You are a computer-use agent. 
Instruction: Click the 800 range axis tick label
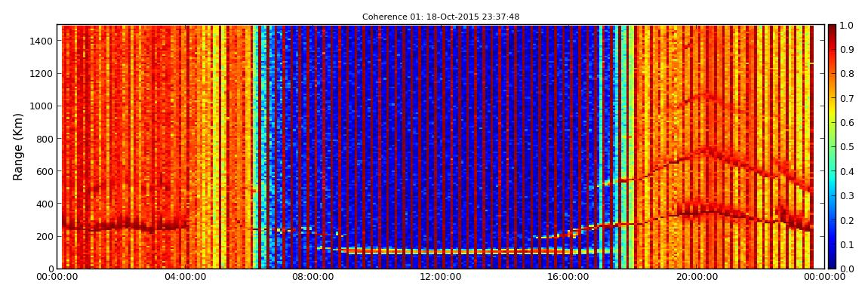(x=45, y=139)
